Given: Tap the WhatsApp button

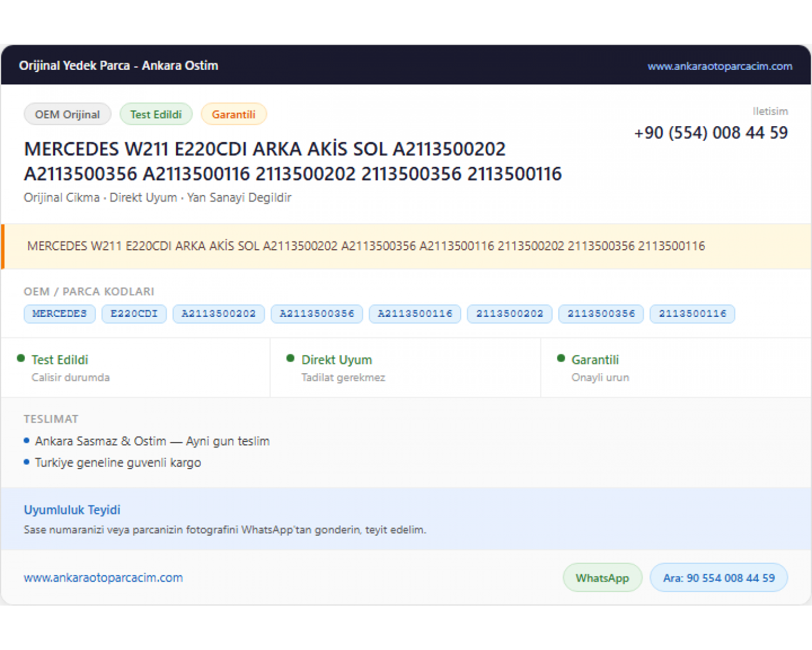Looking at the screenshot, I should 603,578.
